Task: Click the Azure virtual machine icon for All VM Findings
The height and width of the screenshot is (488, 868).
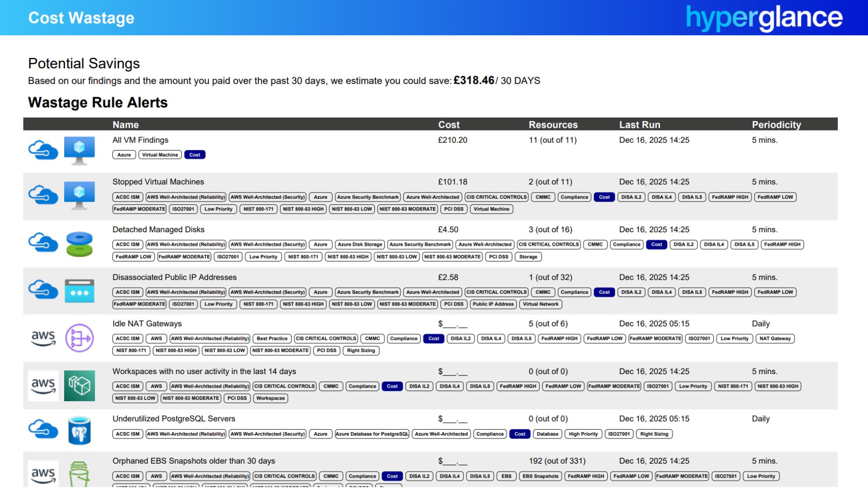Action: 79,150
